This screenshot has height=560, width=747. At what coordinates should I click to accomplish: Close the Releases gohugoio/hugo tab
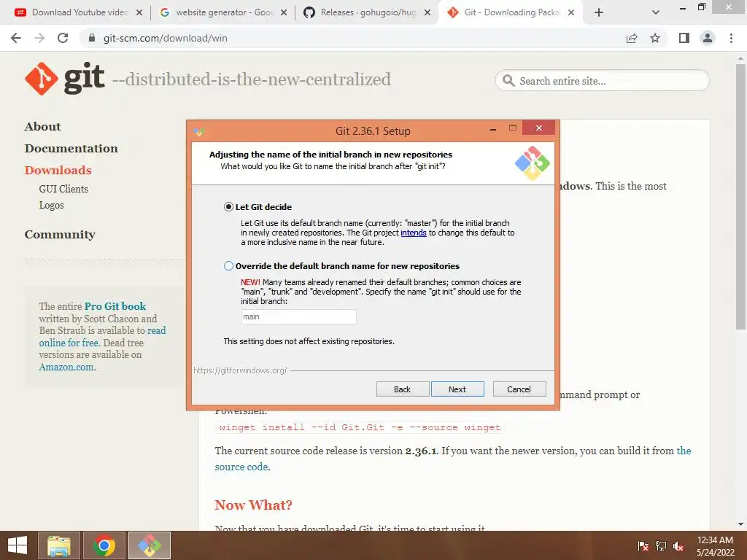[427, 12]
